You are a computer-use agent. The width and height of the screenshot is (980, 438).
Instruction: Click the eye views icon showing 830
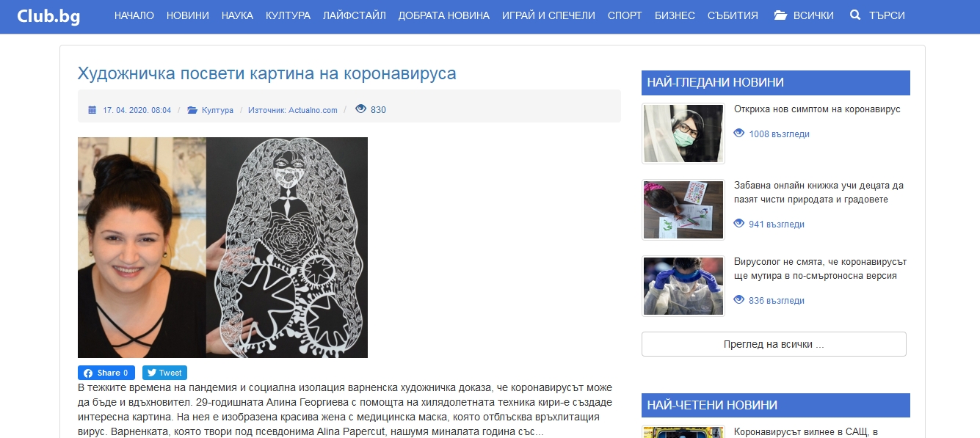[x=360, y=109]
